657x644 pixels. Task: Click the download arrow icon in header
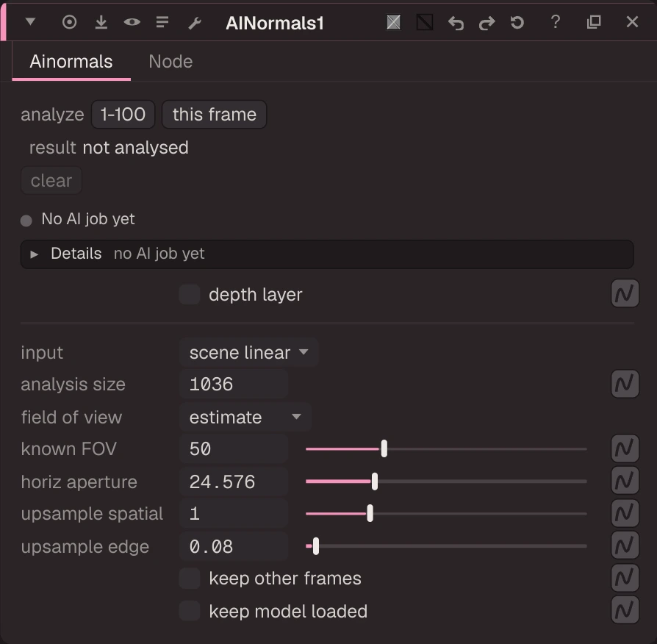click(101, 22)
